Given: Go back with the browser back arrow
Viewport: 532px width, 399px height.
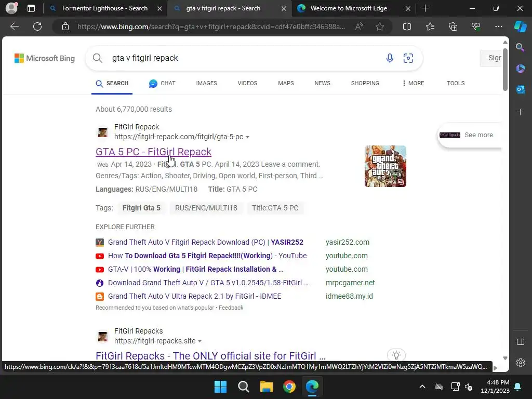Looking at the screenshot, I should (14, 26).
